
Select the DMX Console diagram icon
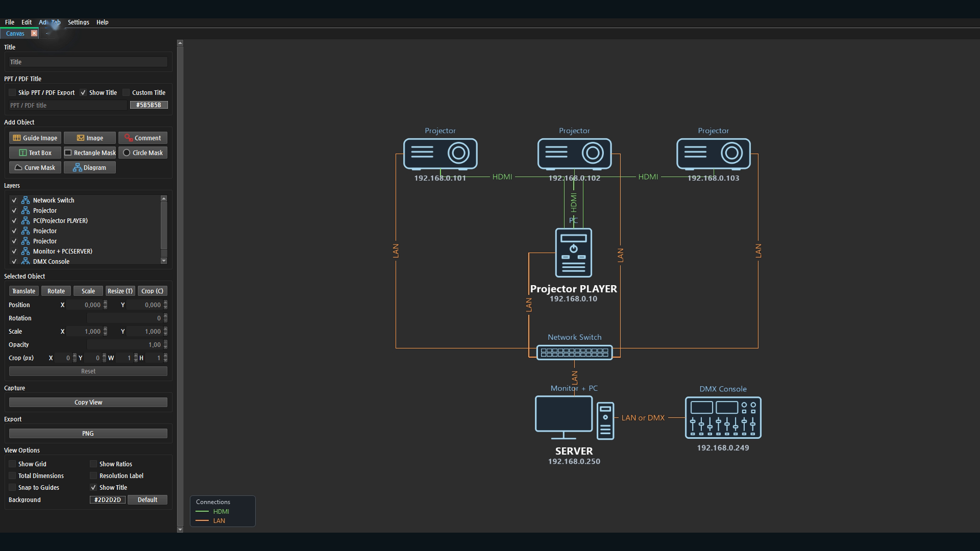coord(723,417)
